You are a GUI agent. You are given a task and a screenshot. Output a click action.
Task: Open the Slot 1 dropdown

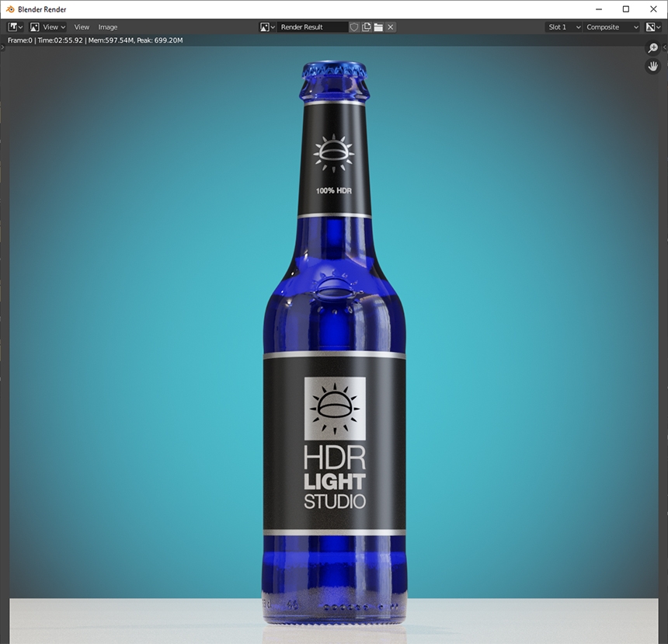tap(563, 27)
